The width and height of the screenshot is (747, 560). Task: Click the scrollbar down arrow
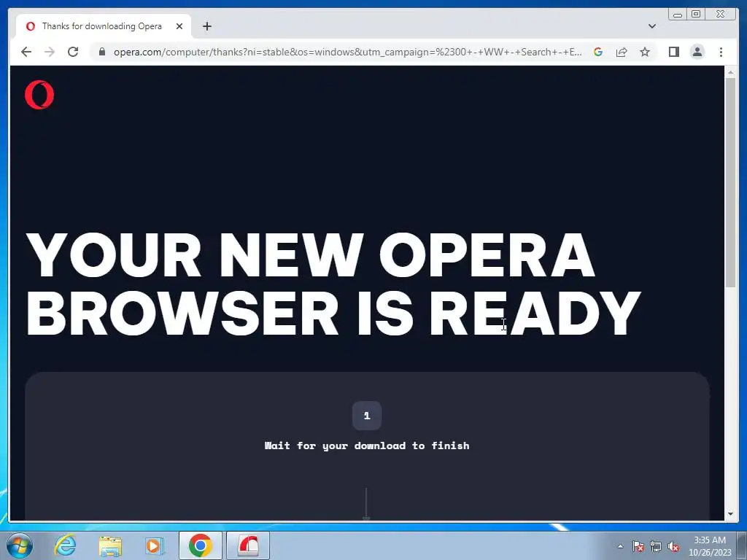(x=730, y=514)
